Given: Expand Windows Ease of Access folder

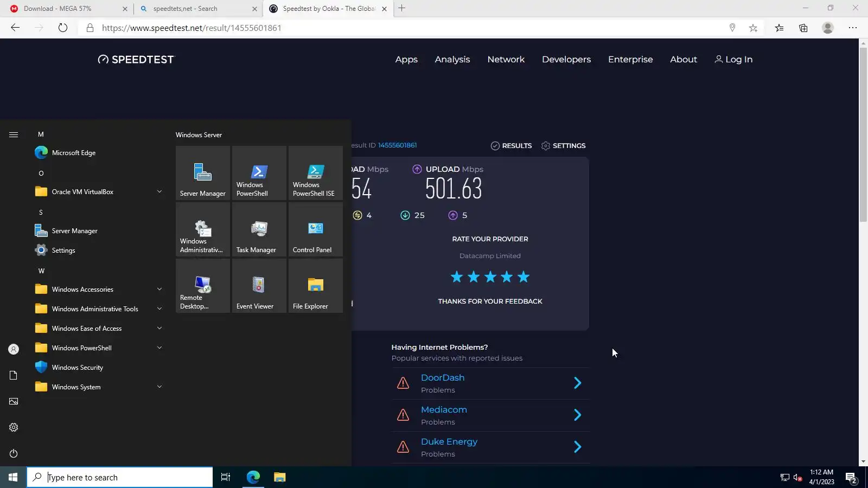Looking at the screenshot, I should coord(99,329).
